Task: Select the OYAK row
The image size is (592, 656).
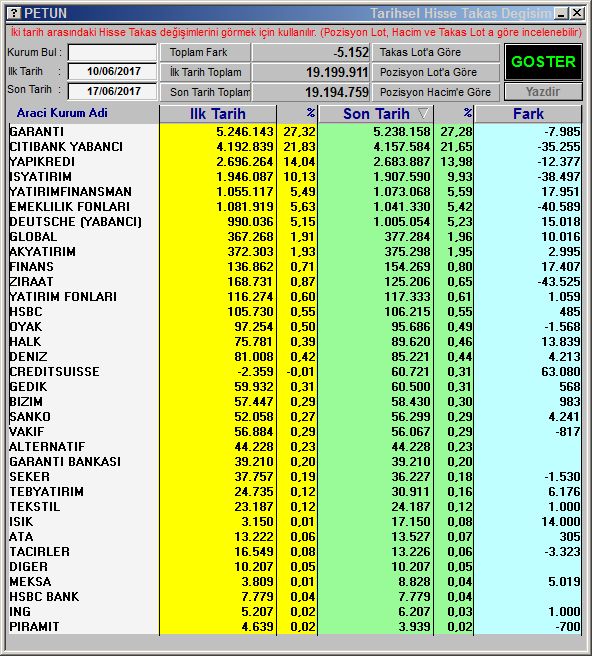Action: pyautogui.click(x=295, y=327)
